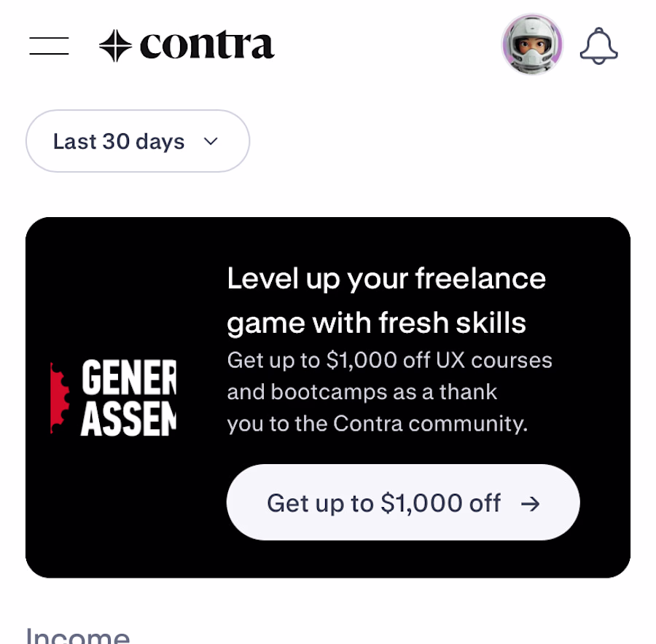Click the chevron beside Last 30 days

(211, 141)
